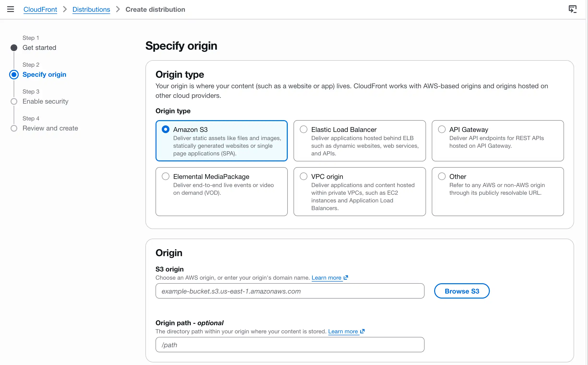The image size is (588, 365).
Task: Open Learn more link under S3 origin
Action: tap(326, 278)
